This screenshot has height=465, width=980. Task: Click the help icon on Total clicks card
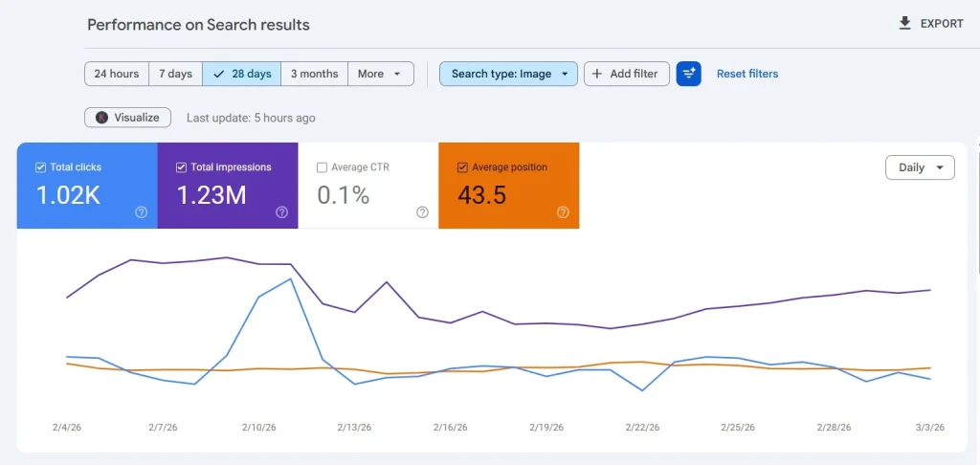142,212
